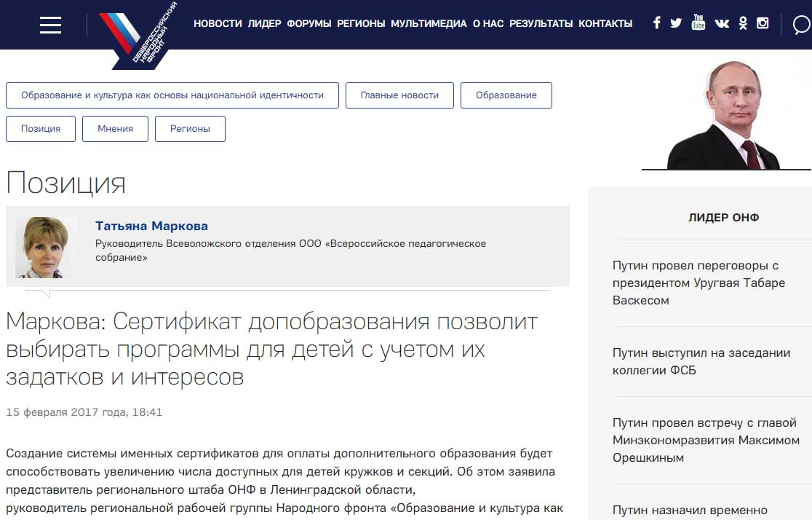The height and width of the screenshot is (520, 812).
Task: Open news about ФСБ collegium meeting
Action: click(701, 361)
